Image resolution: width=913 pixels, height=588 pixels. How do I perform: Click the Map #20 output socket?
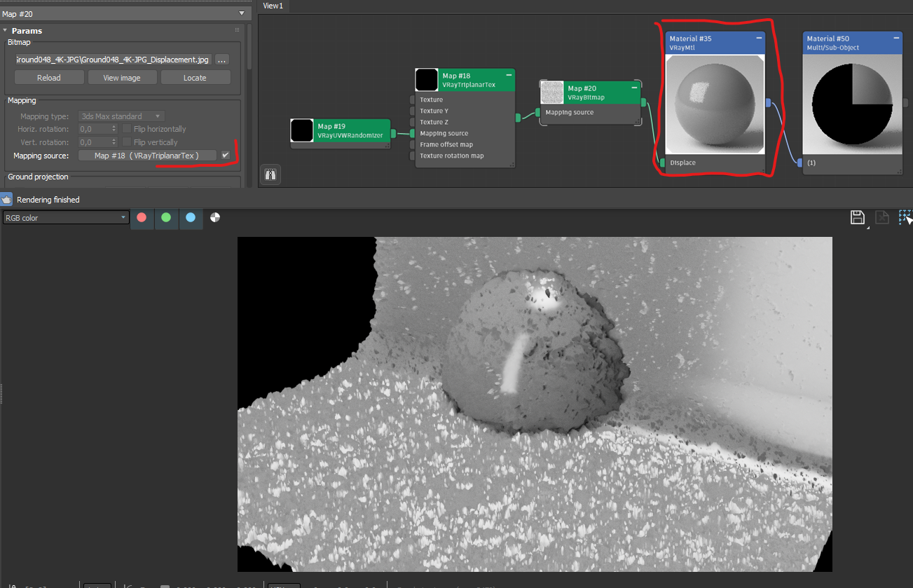(x=643, y=102)
